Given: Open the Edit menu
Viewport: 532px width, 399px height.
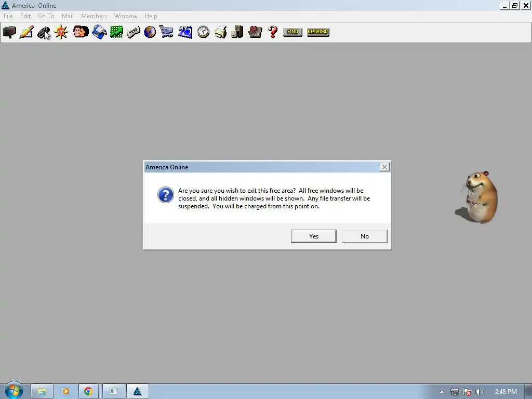Looking at the screenshot, I should (x=25, y=16).
